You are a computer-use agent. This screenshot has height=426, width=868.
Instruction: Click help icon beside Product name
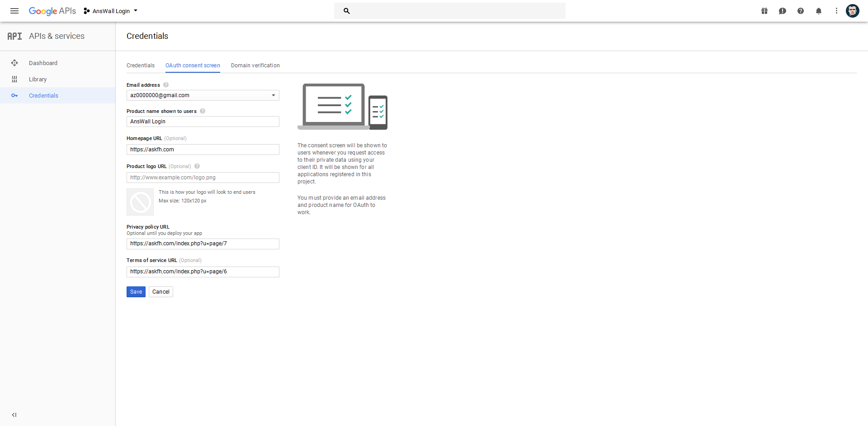pos(203,111)
